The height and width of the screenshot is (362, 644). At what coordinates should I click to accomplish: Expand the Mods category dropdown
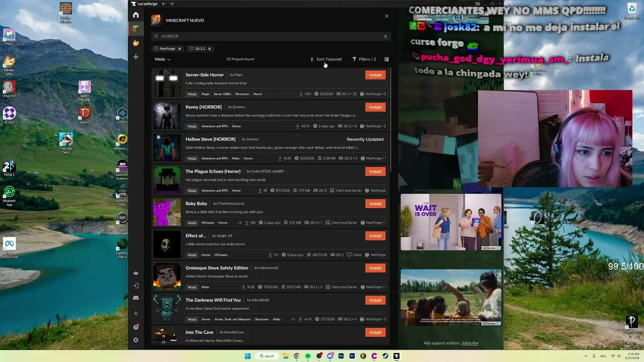point(163,59)
